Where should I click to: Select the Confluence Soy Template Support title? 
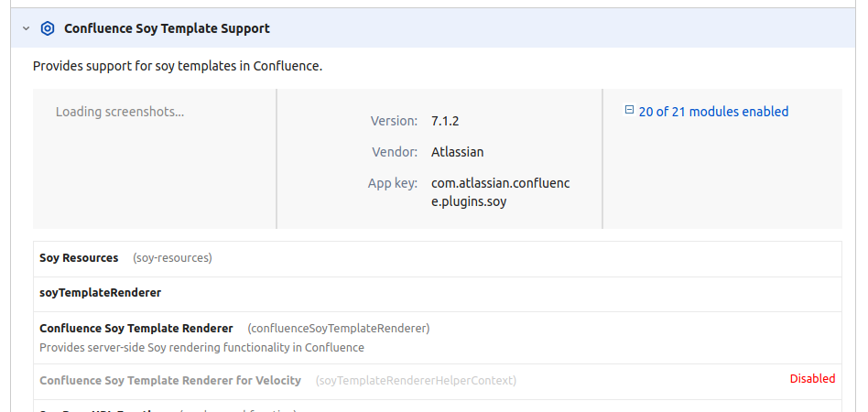[x=167, y=28]
